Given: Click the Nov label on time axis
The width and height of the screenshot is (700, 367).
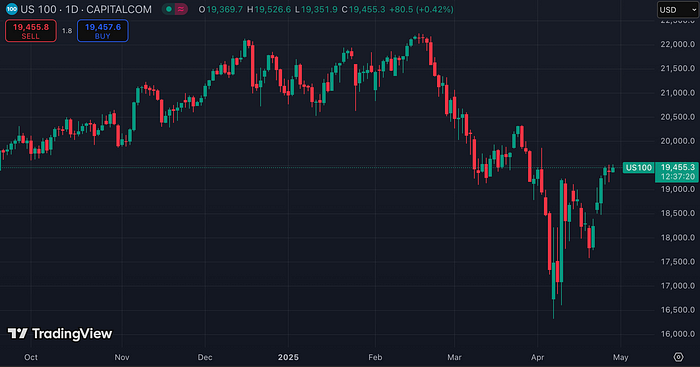Looking at the screenshot, I should pyautogui.click(x=122, y=357).
